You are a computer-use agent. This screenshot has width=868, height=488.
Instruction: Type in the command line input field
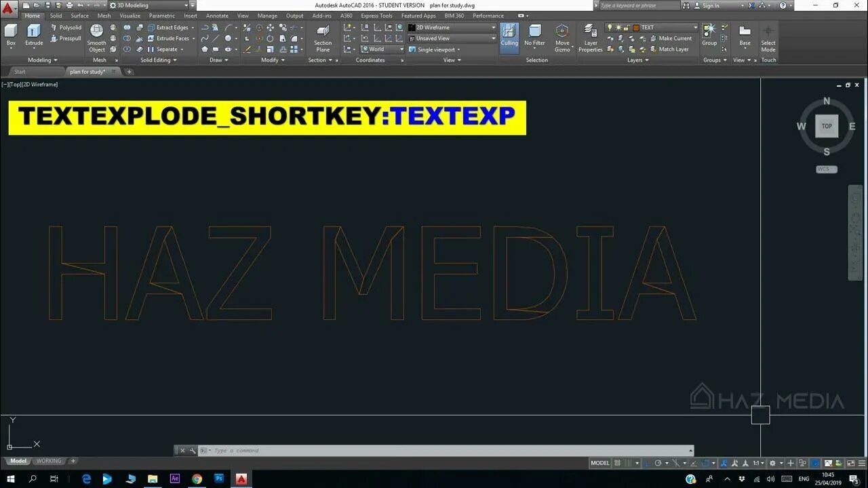(448, 451)
